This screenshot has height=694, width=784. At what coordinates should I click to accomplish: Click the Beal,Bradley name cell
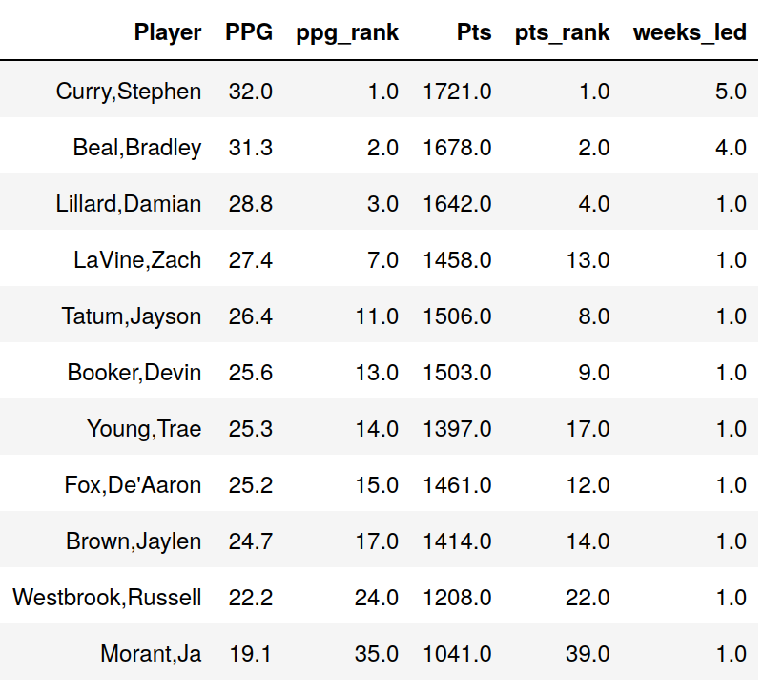pyautogui.click(x=137, y=148)
